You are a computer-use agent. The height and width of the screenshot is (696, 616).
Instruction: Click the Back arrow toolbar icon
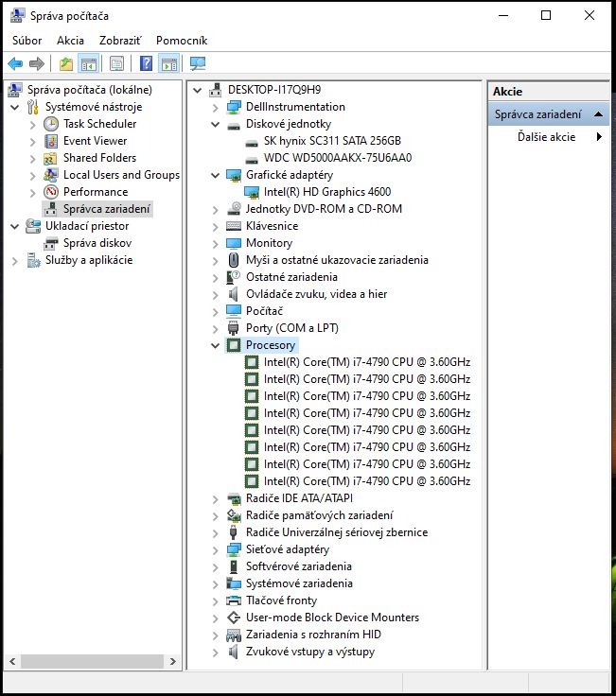coord(15,64)
